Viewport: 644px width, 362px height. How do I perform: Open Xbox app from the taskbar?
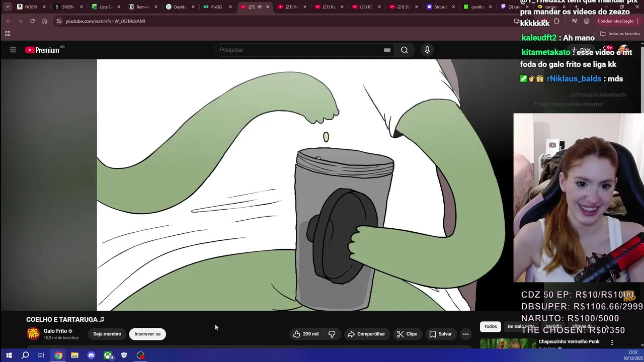tap(108, 355)
